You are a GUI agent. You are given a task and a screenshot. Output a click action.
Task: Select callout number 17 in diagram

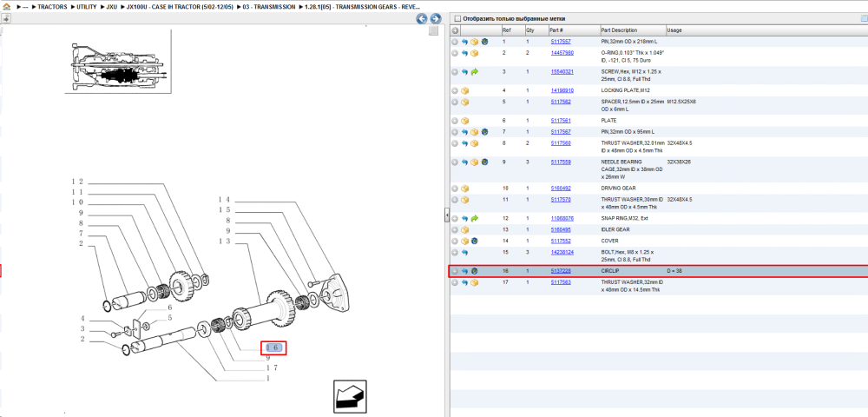tap(272, 368)
